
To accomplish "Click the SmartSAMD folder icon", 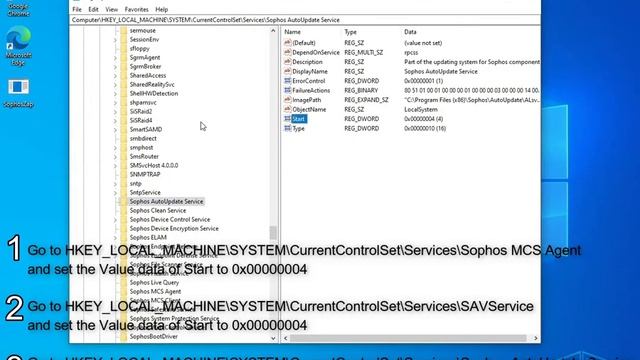I will pyautogui.click(x=123, y=129).
